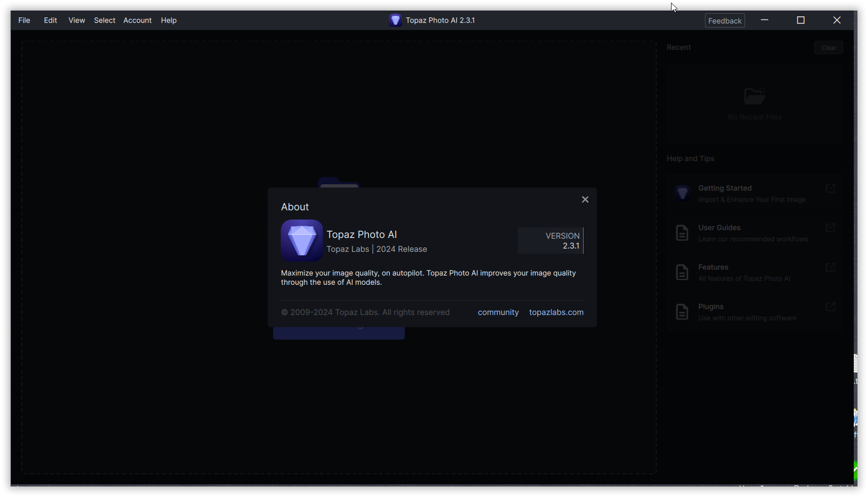This screenshot has height=497, width=868.
Task: Open the Features help item
Action: point(754,272)
